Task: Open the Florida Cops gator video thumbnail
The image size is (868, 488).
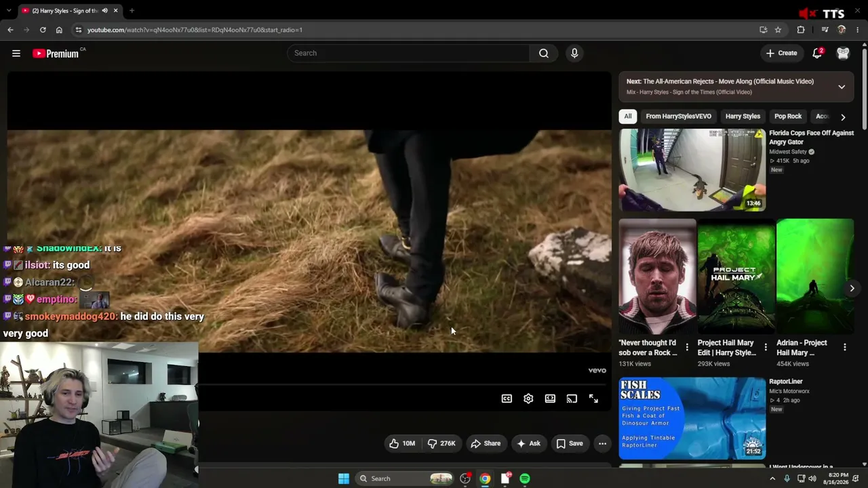Action: tap(692, 170)
